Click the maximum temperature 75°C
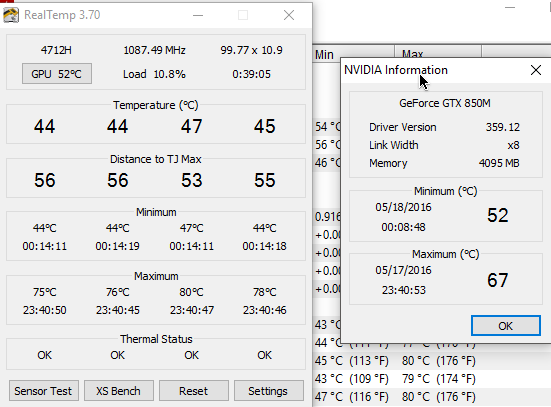This screenshot has width=551, height=407. [x=45, y=292]
